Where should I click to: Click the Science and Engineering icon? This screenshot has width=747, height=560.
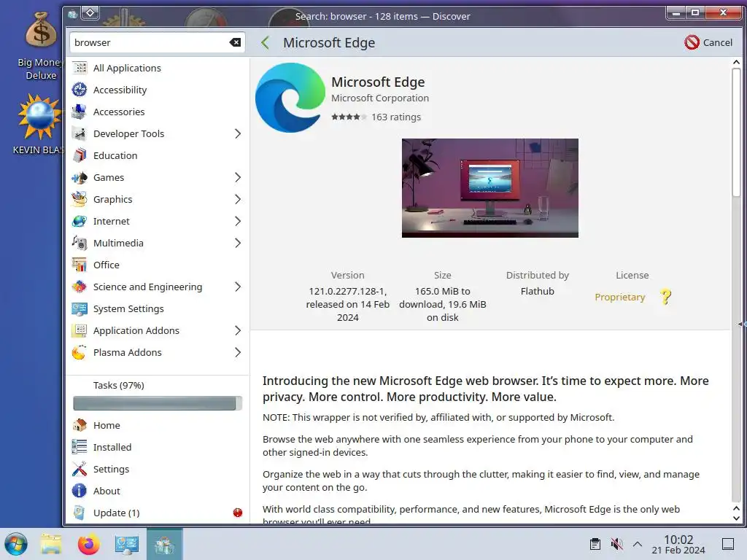click(x=80, y=287)
